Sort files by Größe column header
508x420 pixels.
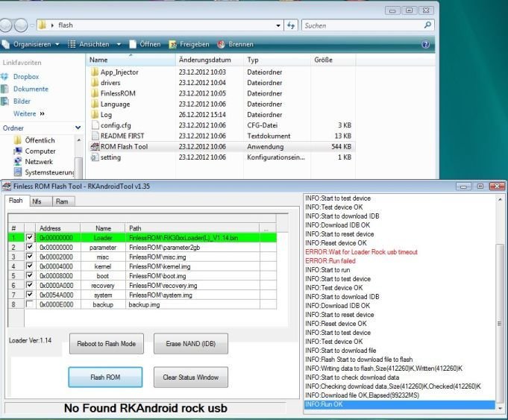coord(333,60)
